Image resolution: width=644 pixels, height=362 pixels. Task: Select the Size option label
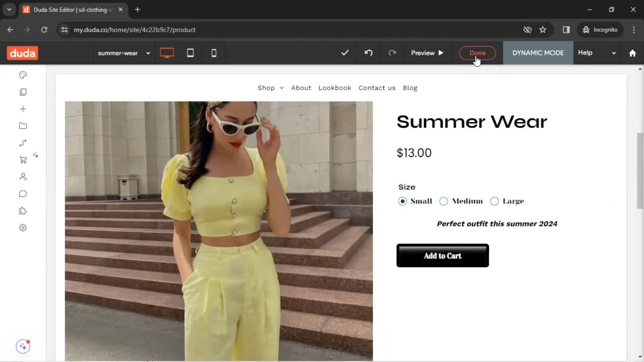coord(407,187)
